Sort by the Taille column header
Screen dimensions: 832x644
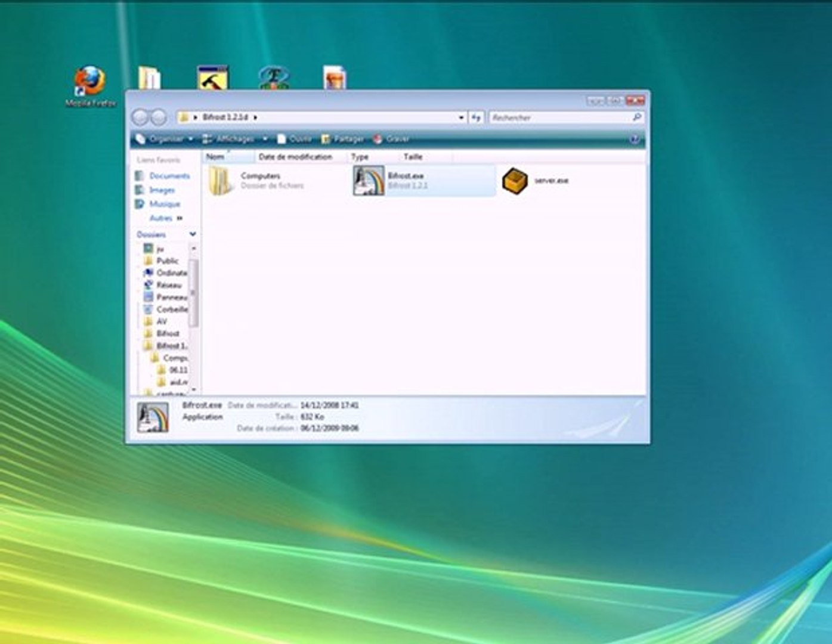pos(425,157)
